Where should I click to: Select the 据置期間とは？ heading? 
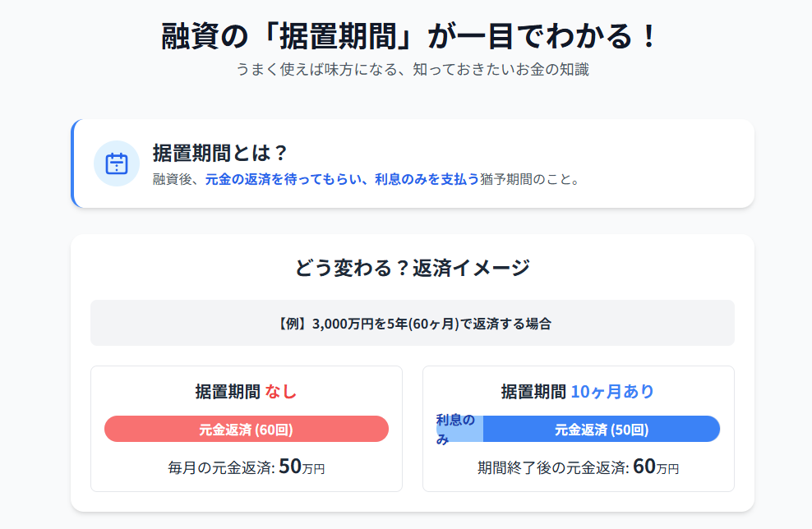(220, 153)
